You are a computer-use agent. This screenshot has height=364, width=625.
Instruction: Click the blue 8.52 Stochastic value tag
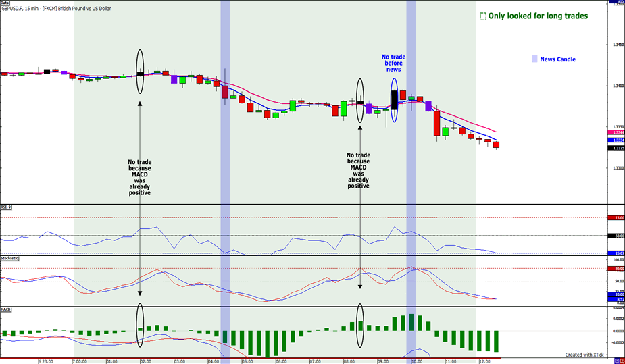tap(617, 299)
